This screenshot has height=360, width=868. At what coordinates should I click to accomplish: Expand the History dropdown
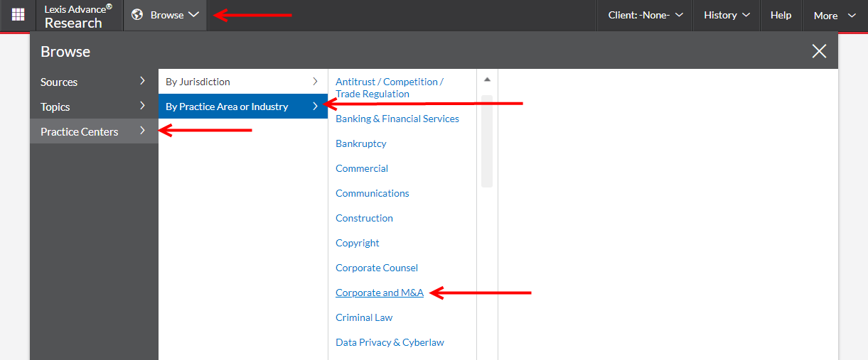(x=727, y=15)
